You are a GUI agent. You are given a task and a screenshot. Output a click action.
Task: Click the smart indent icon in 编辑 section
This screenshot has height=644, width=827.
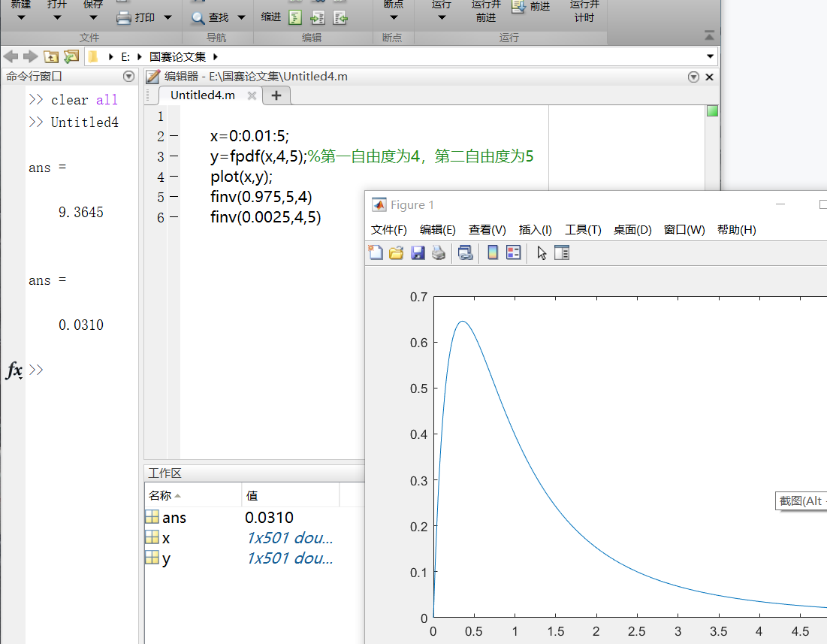(294, 17)
